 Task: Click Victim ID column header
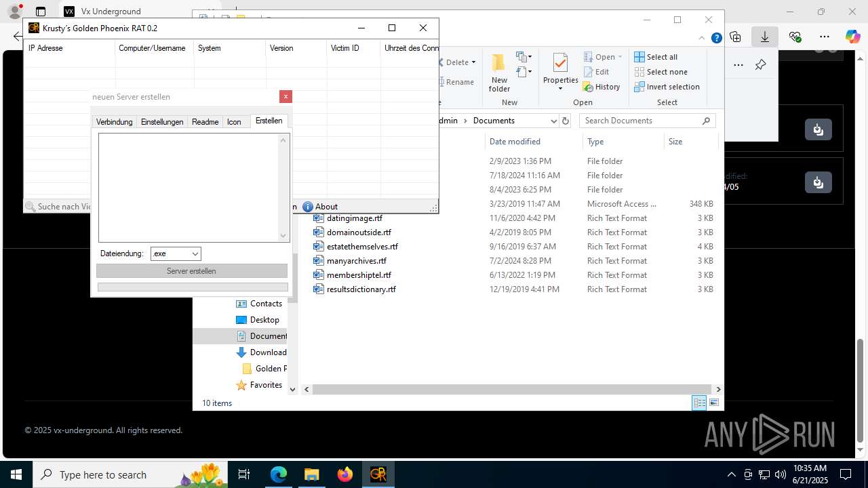pyautogui.click(x=353, y=48)
